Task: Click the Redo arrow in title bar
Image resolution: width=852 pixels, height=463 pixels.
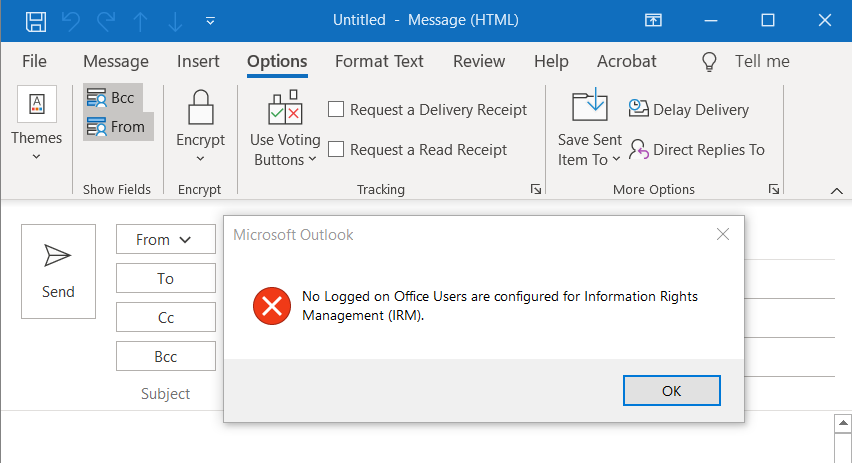Action: (x=106, y=21)
